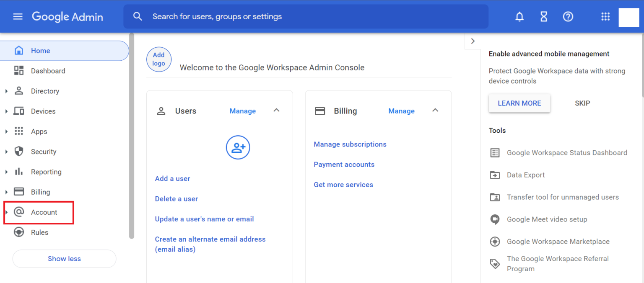The image size is (644, 283).
Task: Open the Tasks hourglass icon in top bar
Action: pos(543,17)
